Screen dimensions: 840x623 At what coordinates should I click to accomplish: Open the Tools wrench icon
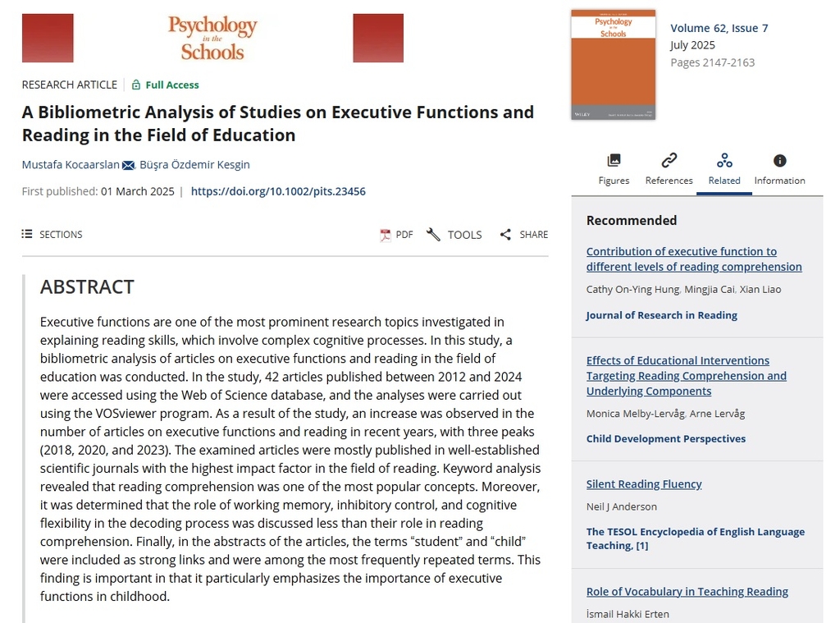click(x=433, y=235)
